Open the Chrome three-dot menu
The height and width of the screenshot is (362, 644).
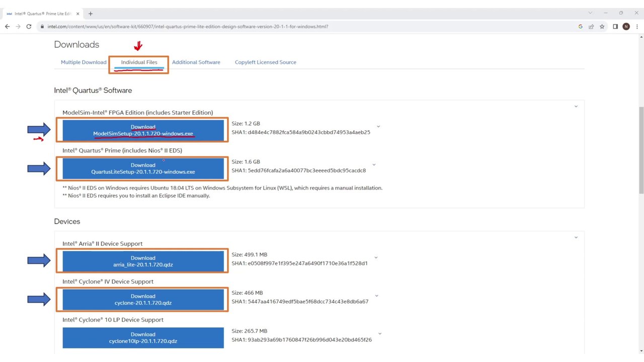click(x=636, y=27)
